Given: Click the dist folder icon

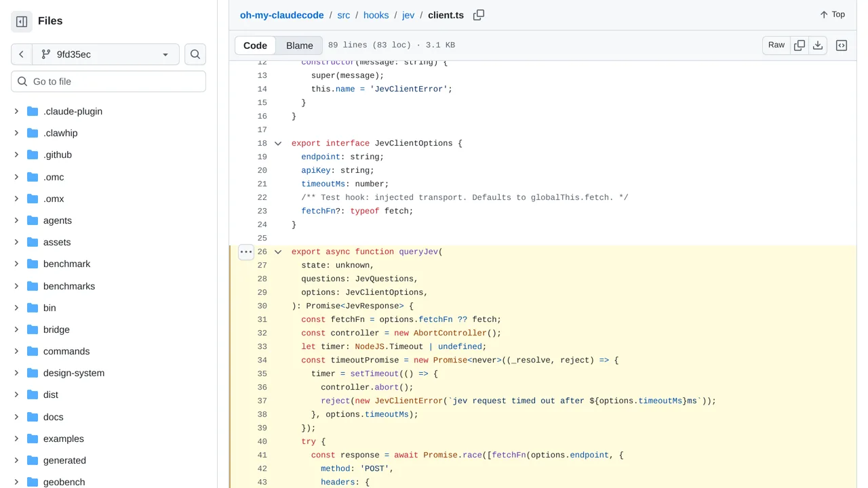Looking at the screenshot, I should click(33, 394).
